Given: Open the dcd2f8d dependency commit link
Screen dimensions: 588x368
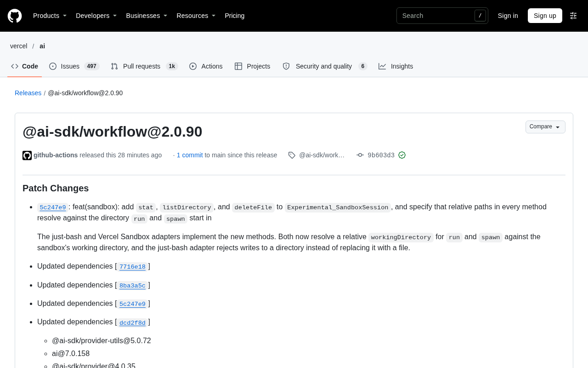Looking at the screenshot, I should point(132,323).
